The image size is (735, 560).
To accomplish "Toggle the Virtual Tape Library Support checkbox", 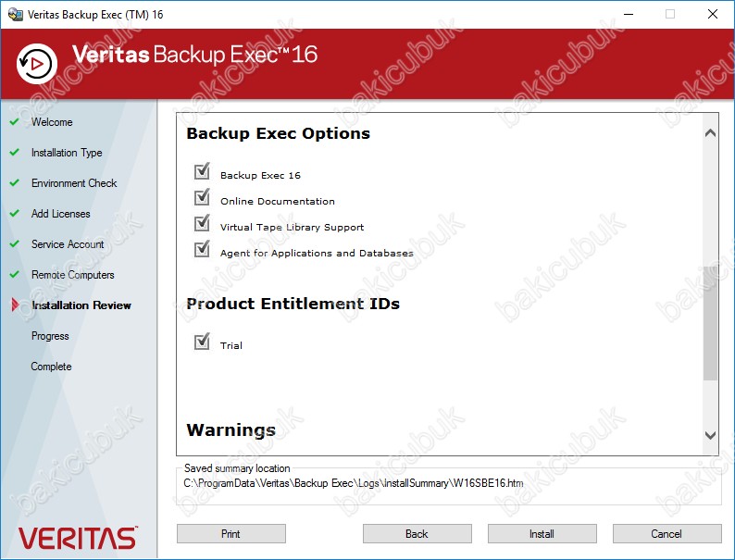I will (x=202, y=224).
